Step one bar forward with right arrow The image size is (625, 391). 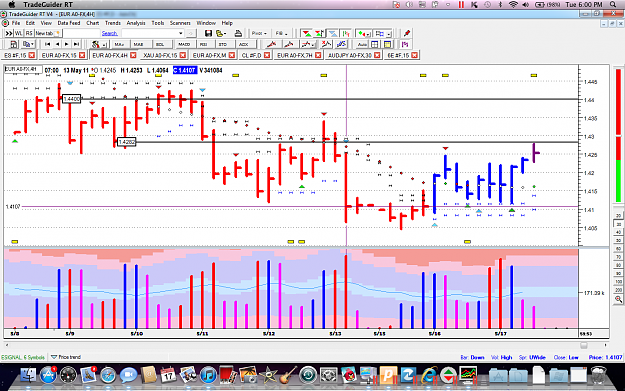pos(67,44)
